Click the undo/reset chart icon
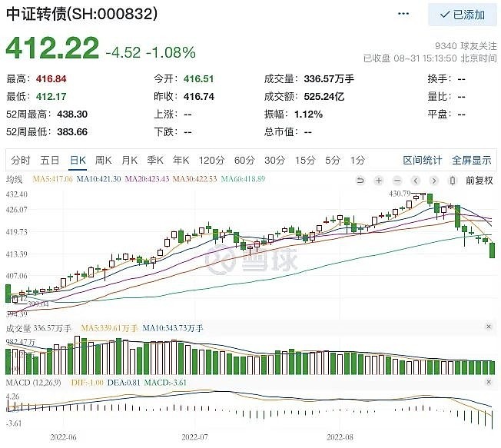 click(360, 181)
